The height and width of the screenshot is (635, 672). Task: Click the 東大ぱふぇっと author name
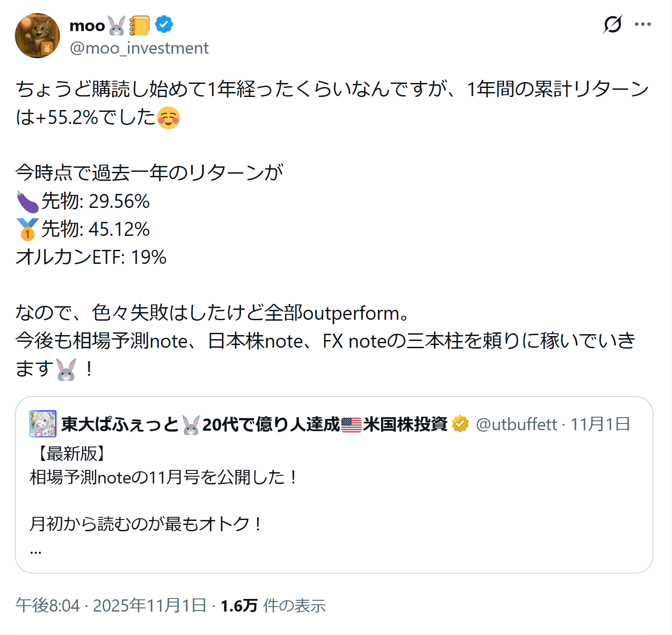pyautogui.click(x=120, y=424)
